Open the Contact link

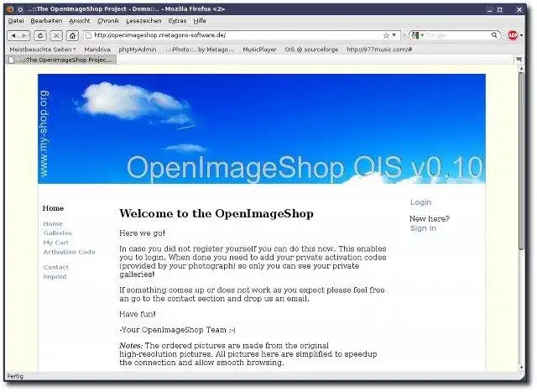56,267
